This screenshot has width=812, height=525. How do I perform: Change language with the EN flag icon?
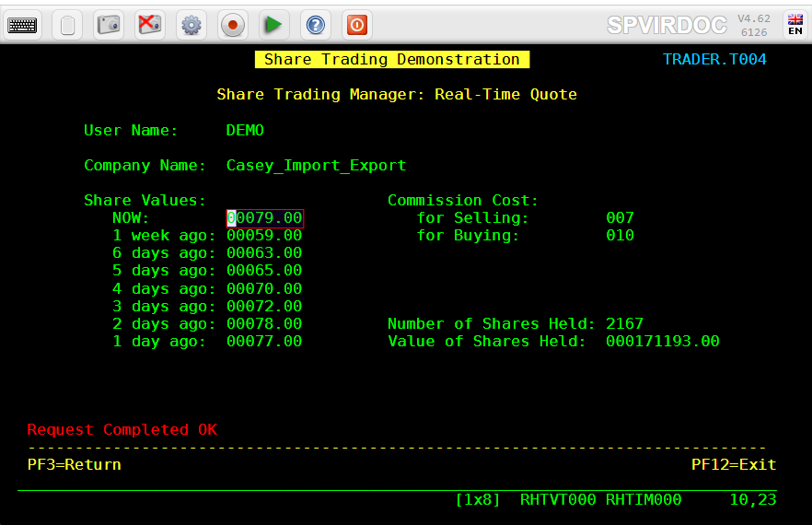(795, 25)
